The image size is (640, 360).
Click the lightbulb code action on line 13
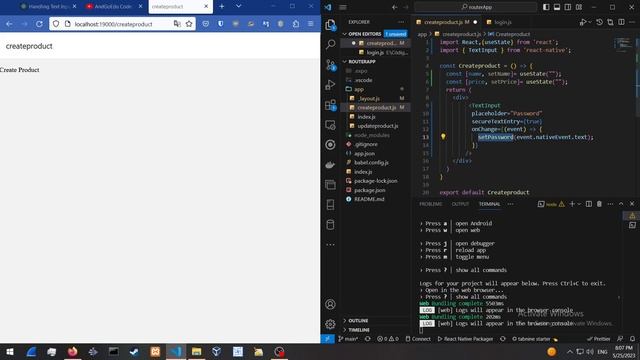point(443,137)
